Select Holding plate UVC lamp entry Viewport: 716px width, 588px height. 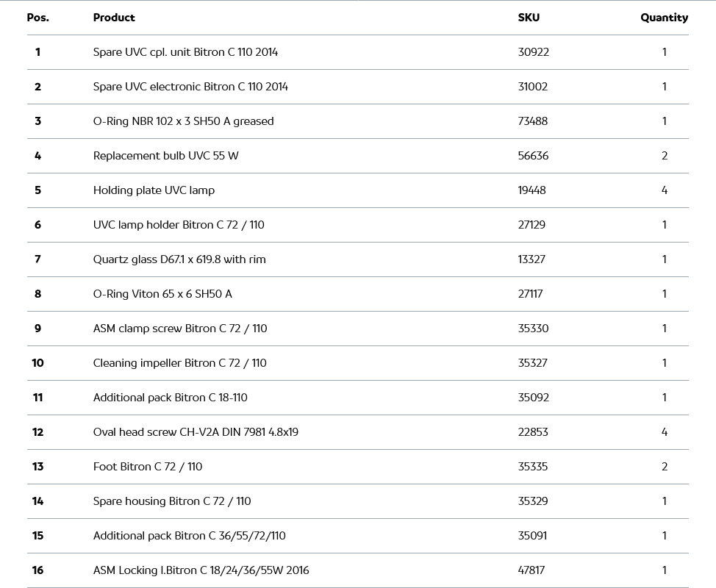[154, 190]
